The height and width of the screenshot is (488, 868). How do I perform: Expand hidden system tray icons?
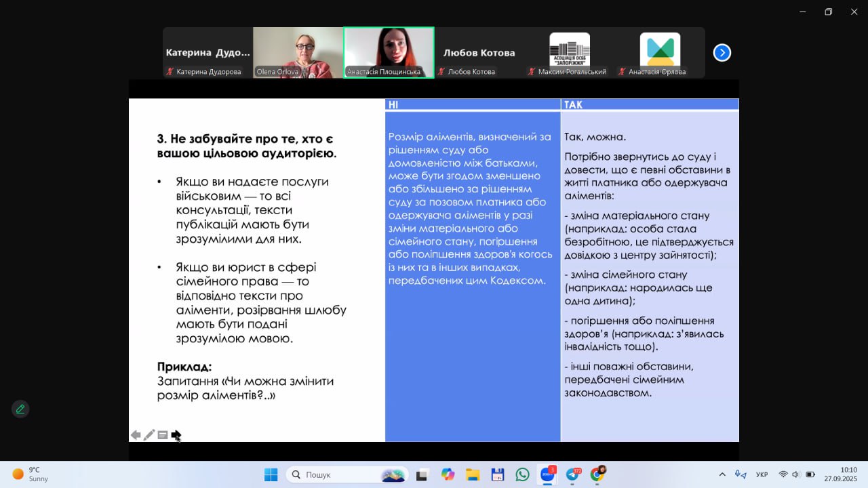coord(722,474)
